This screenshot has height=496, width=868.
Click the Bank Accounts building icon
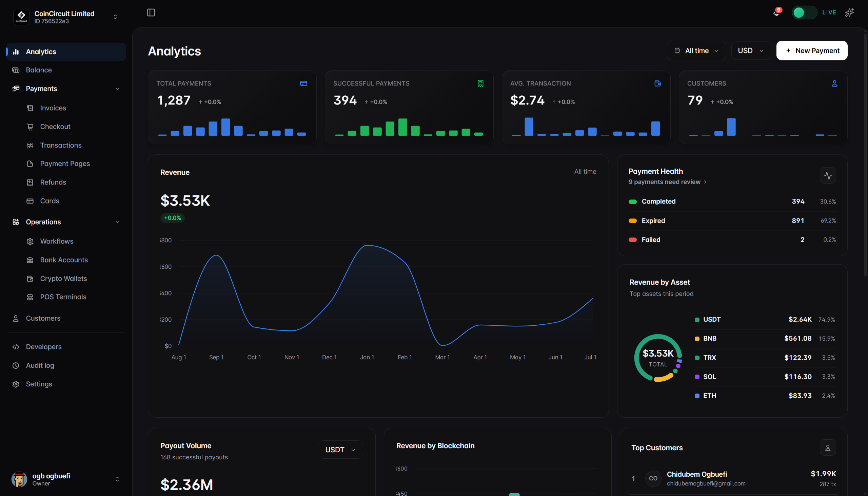30,260
